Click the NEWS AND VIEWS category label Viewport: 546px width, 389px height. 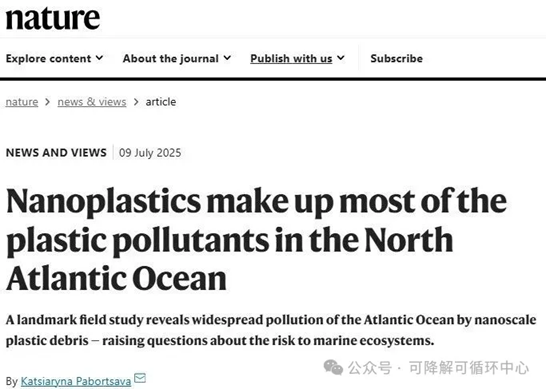[56, 153]
